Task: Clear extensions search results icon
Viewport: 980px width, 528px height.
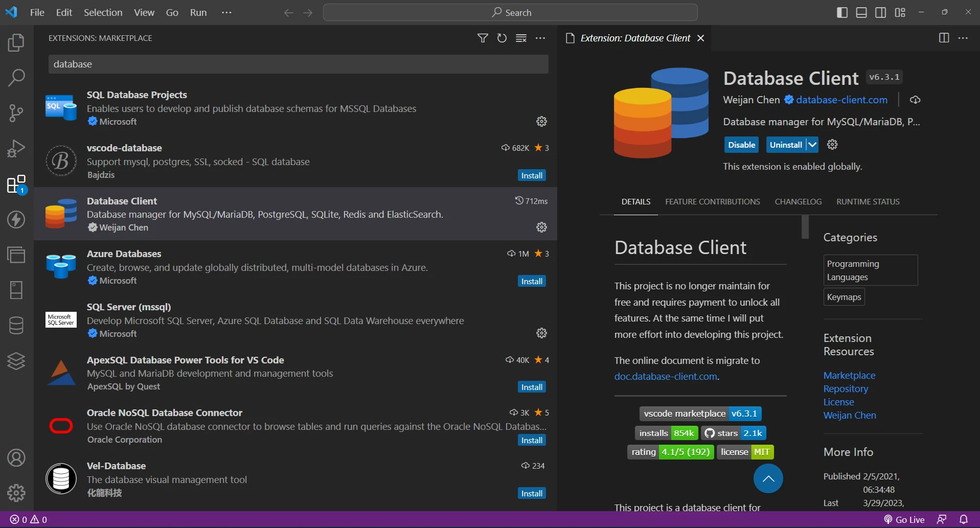Action: tap(521, 38)
